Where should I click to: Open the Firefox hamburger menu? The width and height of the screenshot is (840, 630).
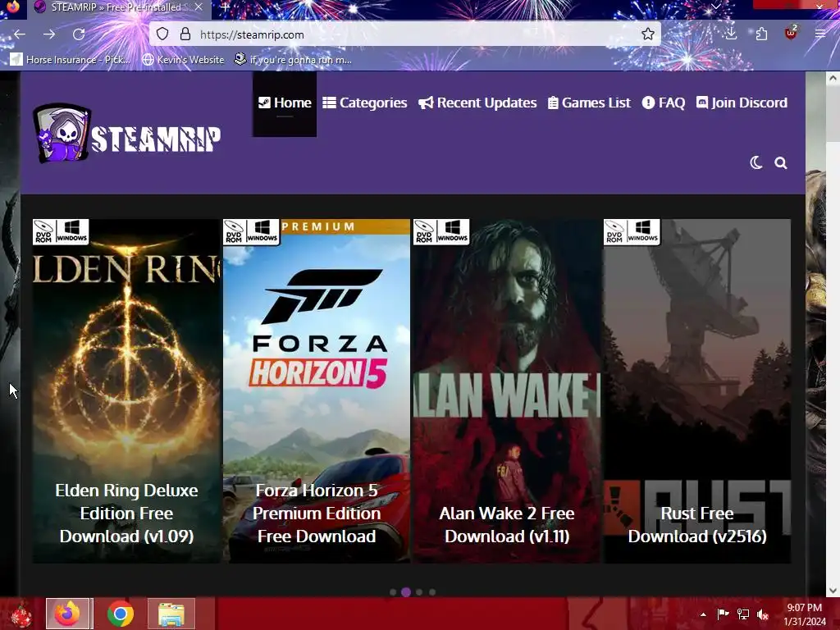click(820, 34)
